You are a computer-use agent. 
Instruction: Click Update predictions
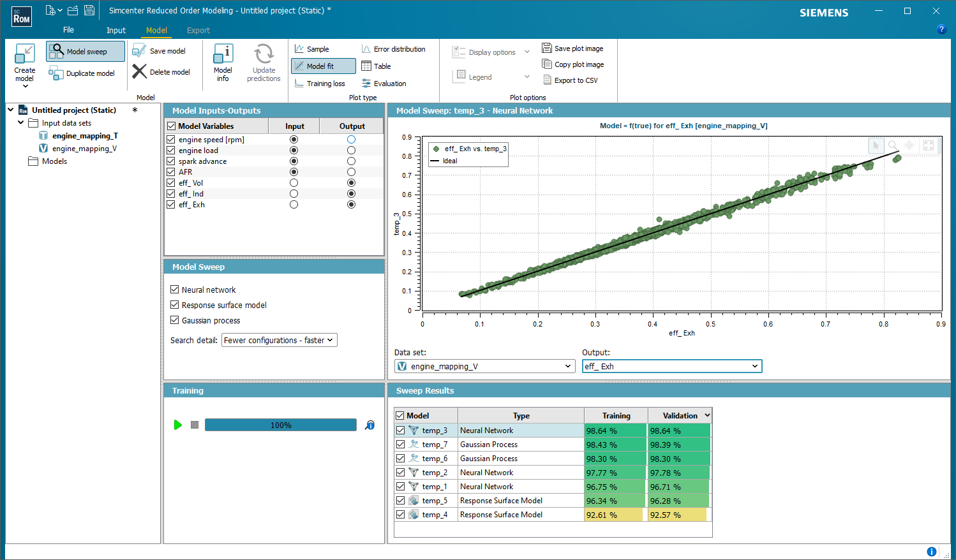(x=264, y=62)
